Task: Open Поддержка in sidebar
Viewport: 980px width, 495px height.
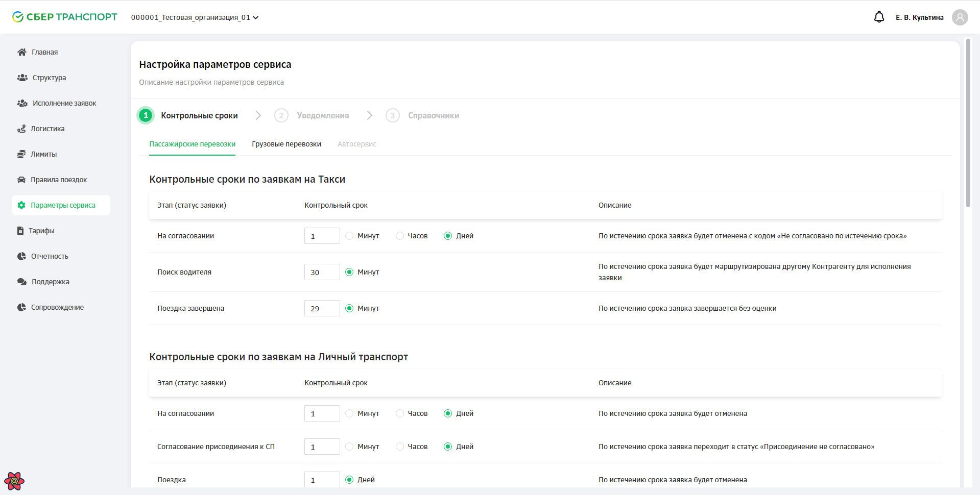Action: pyautogui.click(x=51, y=282)
